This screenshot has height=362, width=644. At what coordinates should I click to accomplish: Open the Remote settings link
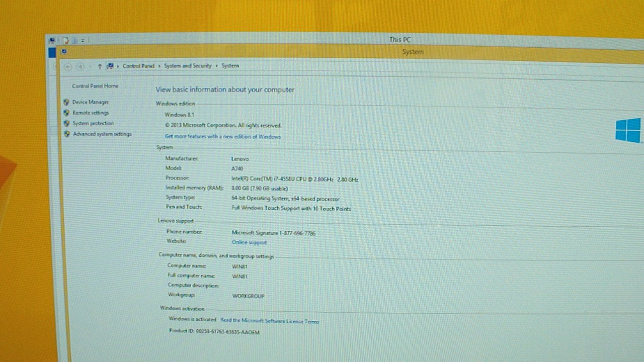point(91,113)
